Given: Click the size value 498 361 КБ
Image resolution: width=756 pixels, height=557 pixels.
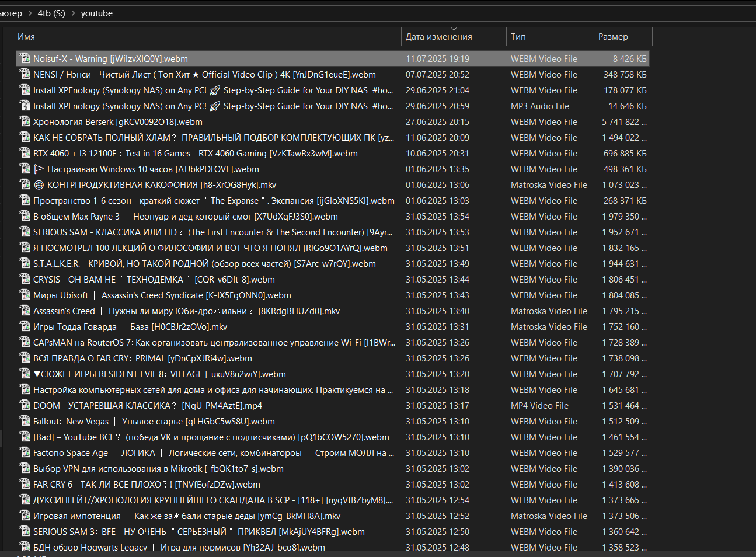Looking at the screenshot, I should click(625, 169).
